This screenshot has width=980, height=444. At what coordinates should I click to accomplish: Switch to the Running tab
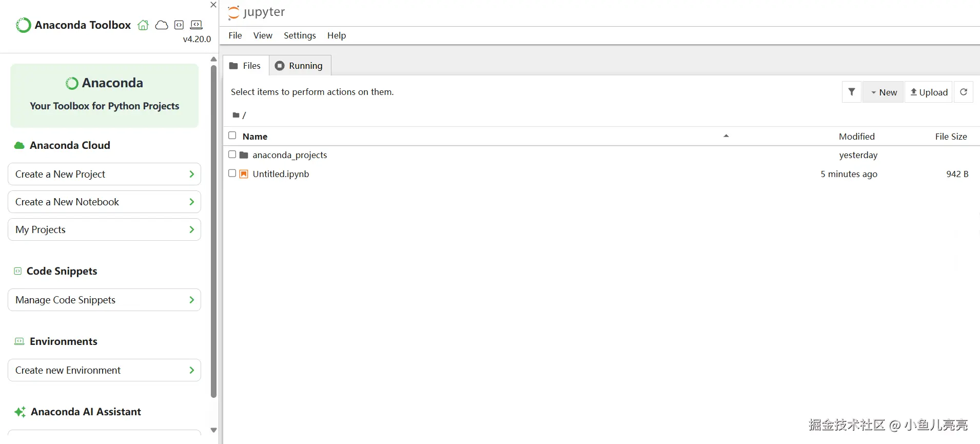[x=300, y=66]
